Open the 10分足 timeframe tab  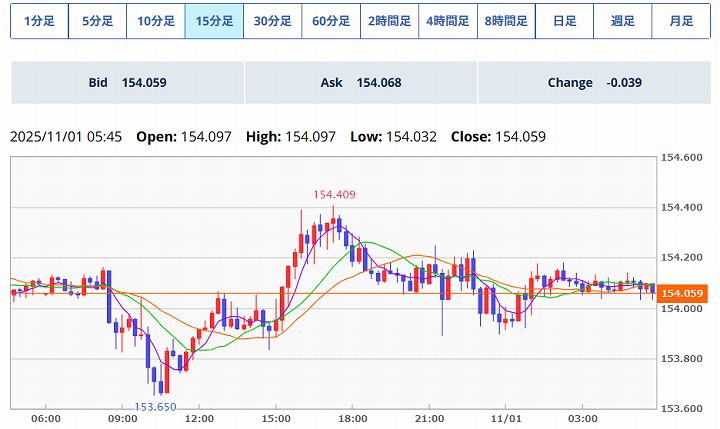pyautogui.click(x=156, y=21)
